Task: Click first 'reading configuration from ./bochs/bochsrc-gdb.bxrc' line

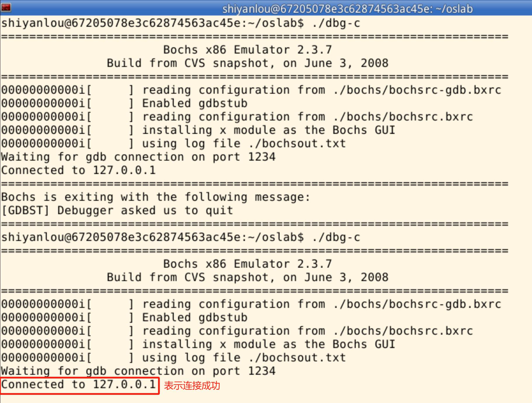Action: 251,90
